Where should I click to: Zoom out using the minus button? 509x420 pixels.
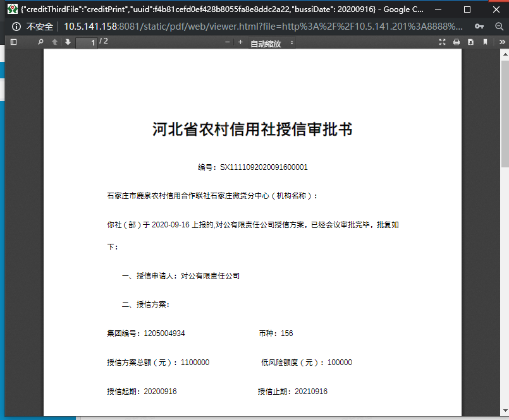(x=227, y=42)
